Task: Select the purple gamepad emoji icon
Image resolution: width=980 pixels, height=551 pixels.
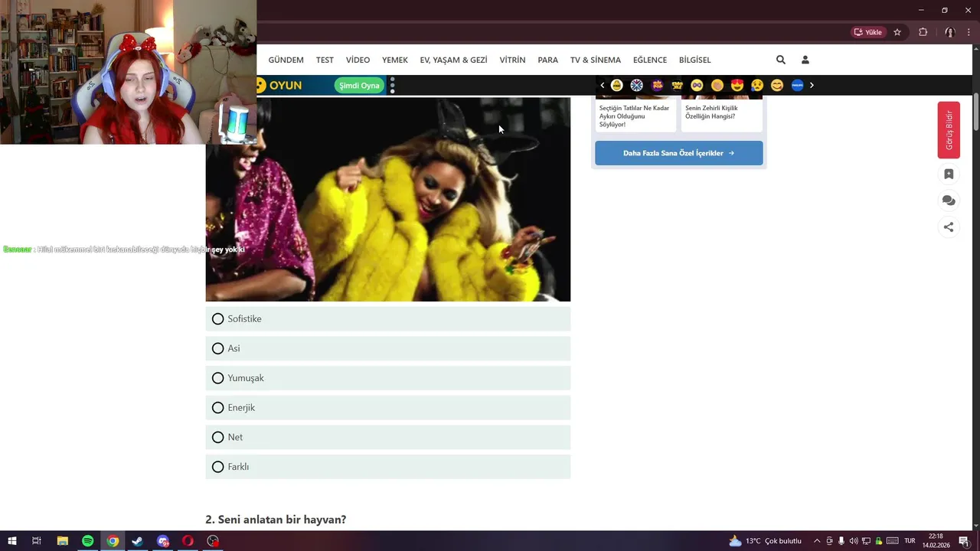Action: (x=657, y=85)
